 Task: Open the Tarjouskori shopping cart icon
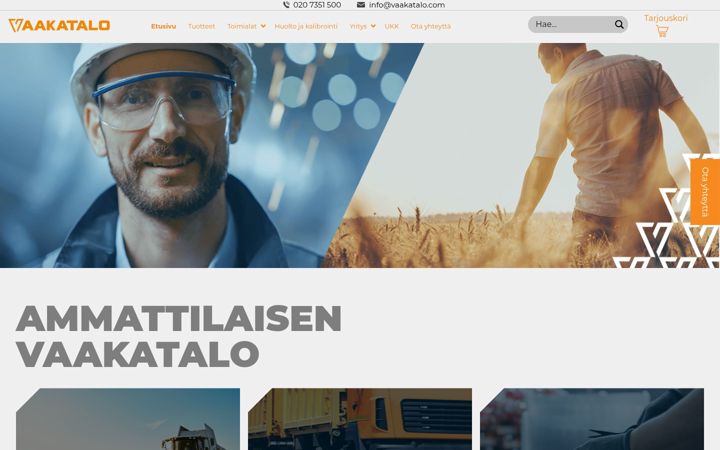[x=662, y=31]
